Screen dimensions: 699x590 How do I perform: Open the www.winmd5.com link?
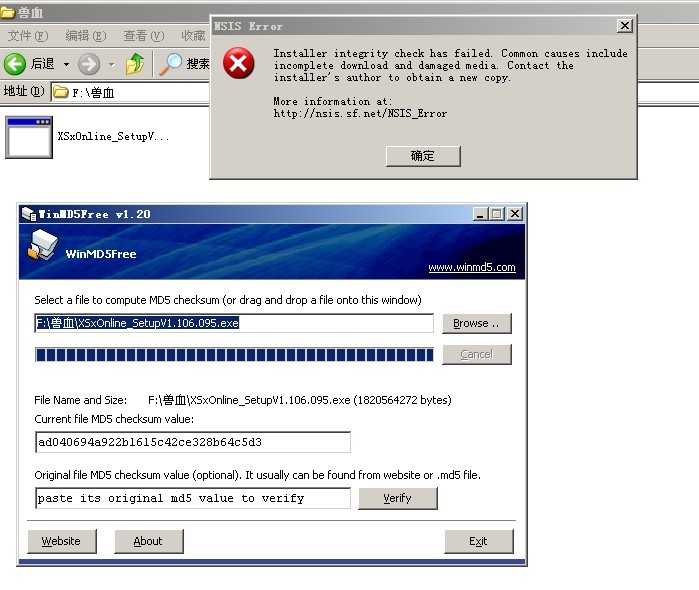(471, 267)
